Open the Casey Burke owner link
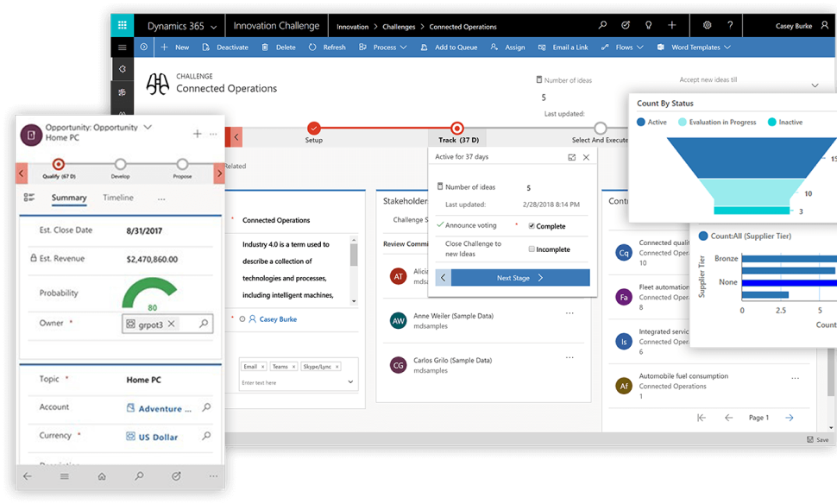 pyautogui.click(x=278, y=319)
